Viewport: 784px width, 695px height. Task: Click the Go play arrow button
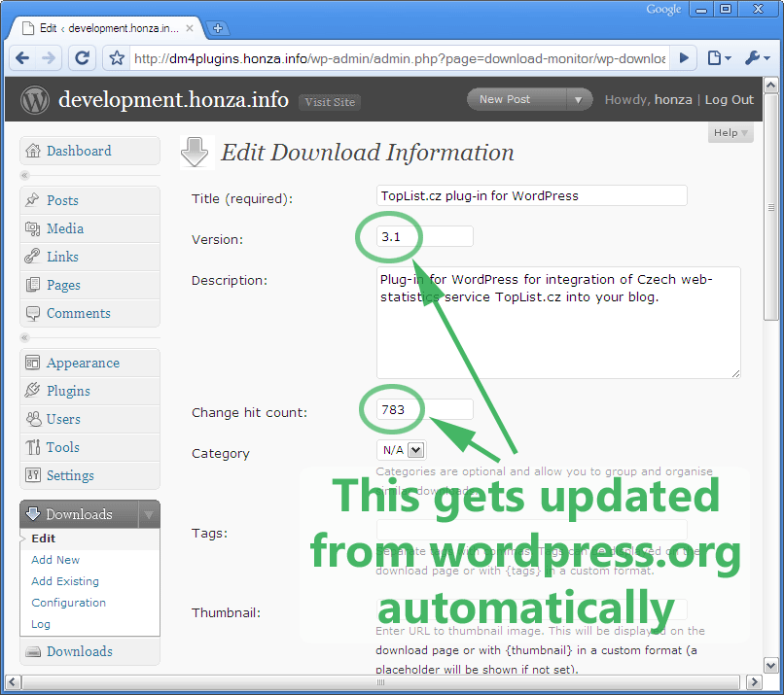tap(684, 58)
